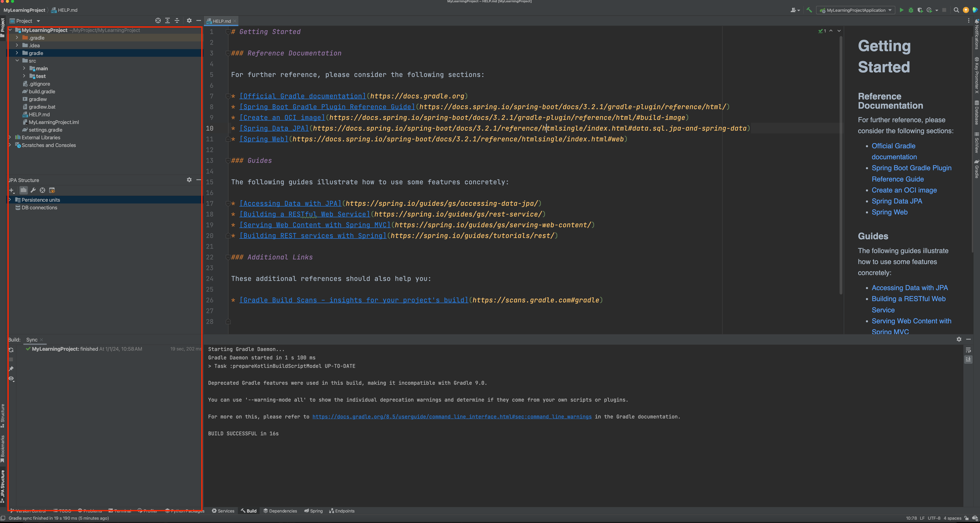Viewport: 980px width, 523px height.
Task: Click the reload Gradle sync icon in Build
Action: pos(11,350)
